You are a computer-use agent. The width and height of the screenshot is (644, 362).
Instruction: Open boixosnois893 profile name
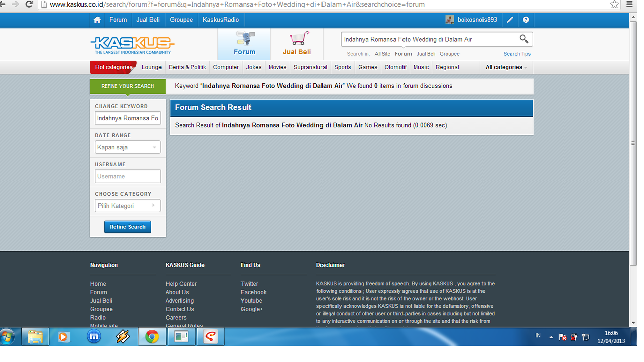click(x=477, y=20)
